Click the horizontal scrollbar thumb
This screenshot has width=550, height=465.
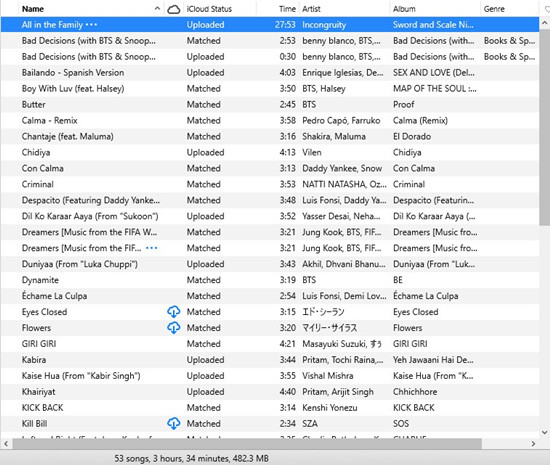[247, 444]
